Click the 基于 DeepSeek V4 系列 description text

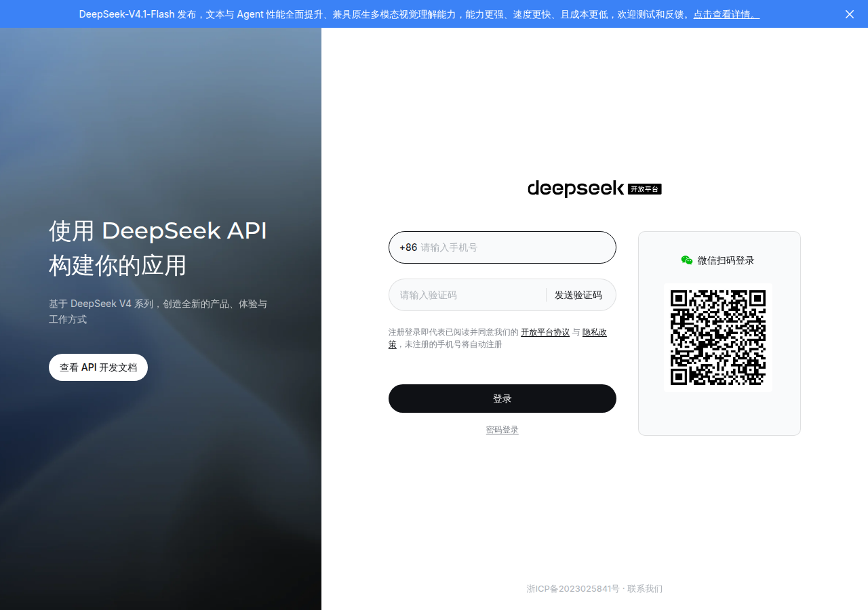pos(158,311)
